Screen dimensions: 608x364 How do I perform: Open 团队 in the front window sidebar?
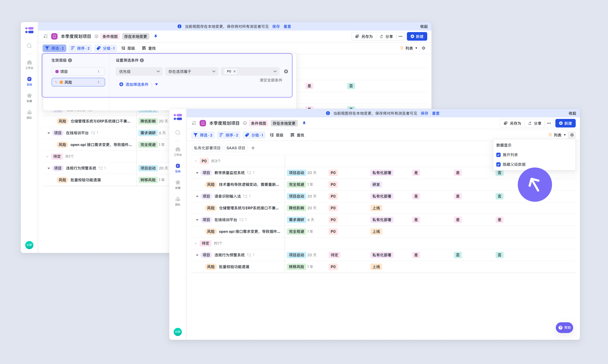click(178, 201)
